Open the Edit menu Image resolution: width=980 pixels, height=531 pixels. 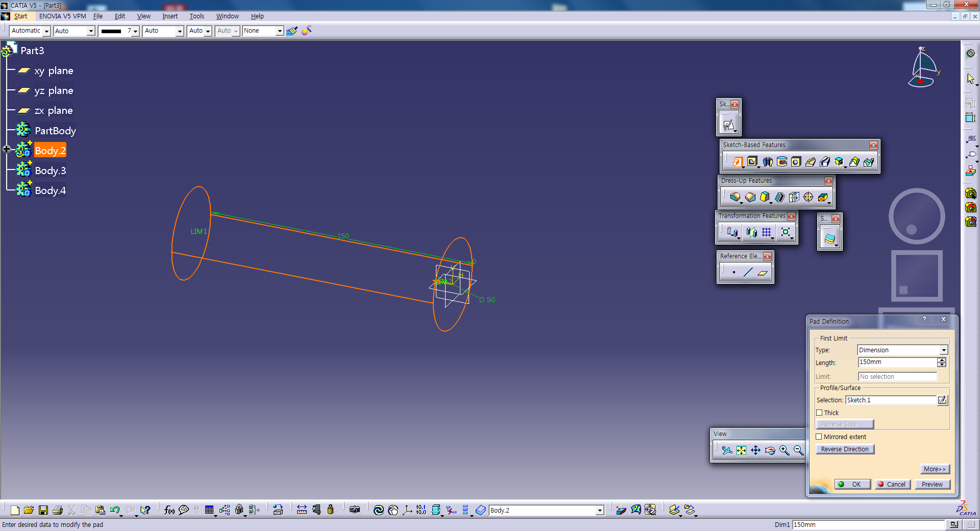click(x=120, y=16)
